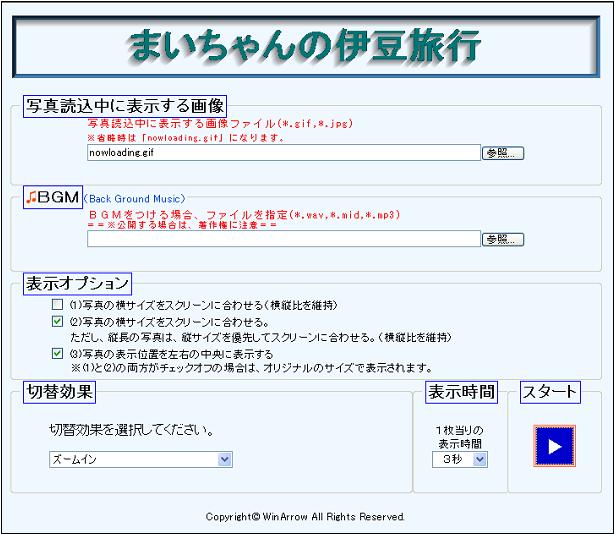
Task: Focus the nowloading.gif image file field
Action: [283, 153]
